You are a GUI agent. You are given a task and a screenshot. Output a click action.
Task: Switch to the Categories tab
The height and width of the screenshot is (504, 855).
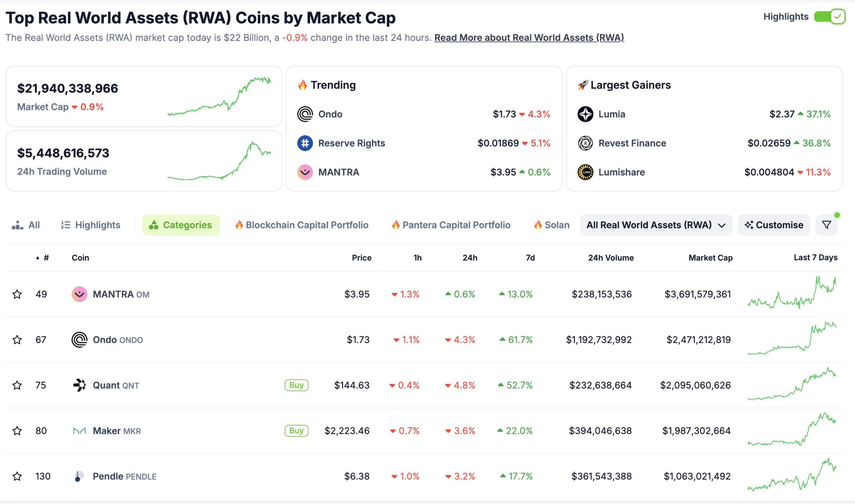pos(181,225)
